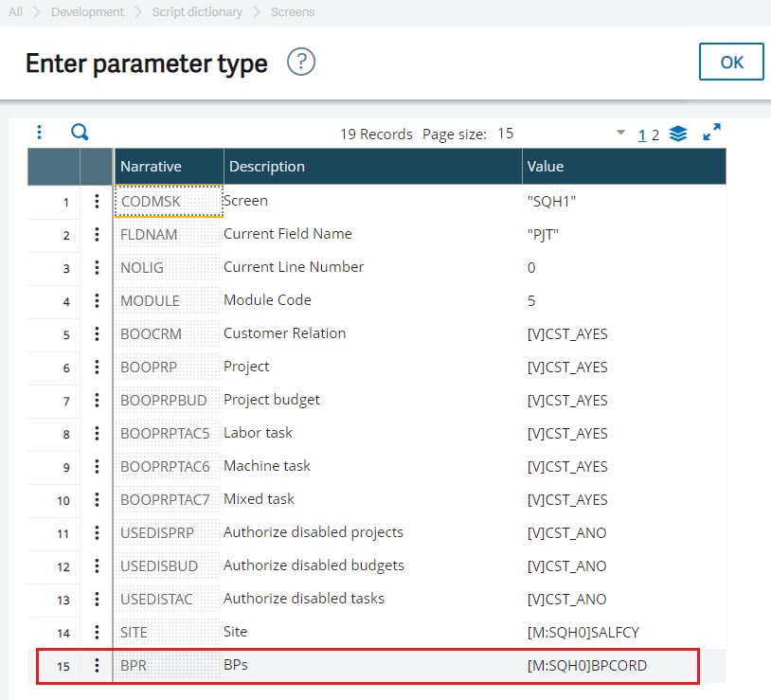Open the help question mark icon
This screenshot has height=700, width=771.
(301, 62)
